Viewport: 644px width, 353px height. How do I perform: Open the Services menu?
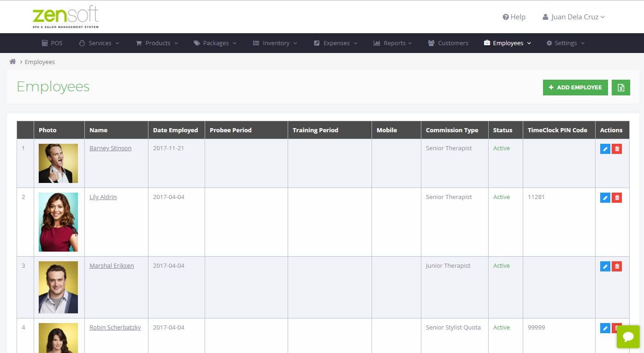pyautogui.click(x=99, y=43)
